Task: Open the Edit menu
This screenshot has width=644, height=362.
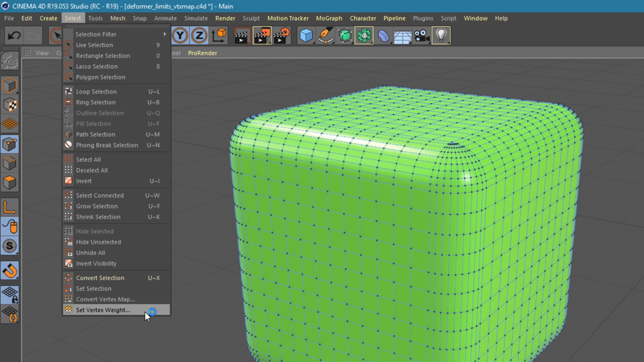Action: (26, 18)
